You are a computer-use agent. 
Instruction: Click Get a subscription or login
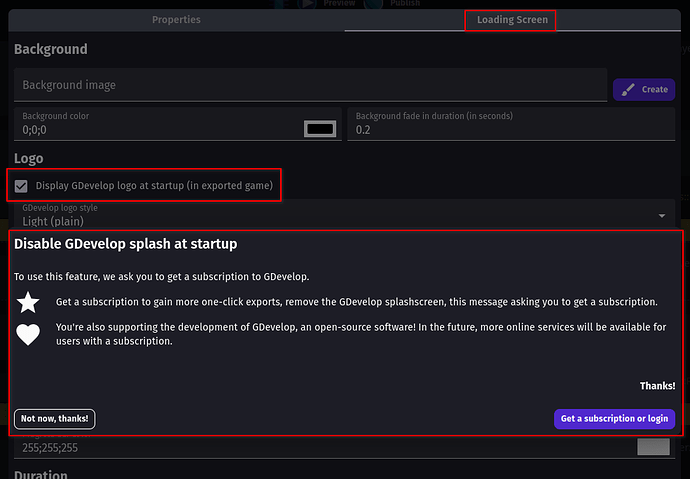[x=614, y=419]
